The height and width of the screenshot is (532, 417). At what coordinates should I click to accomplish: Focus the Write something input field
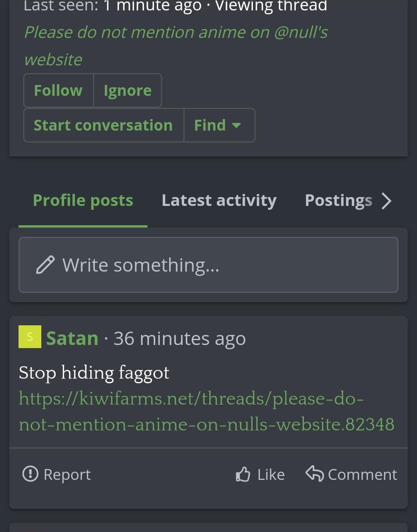click(x=208, y=265)
